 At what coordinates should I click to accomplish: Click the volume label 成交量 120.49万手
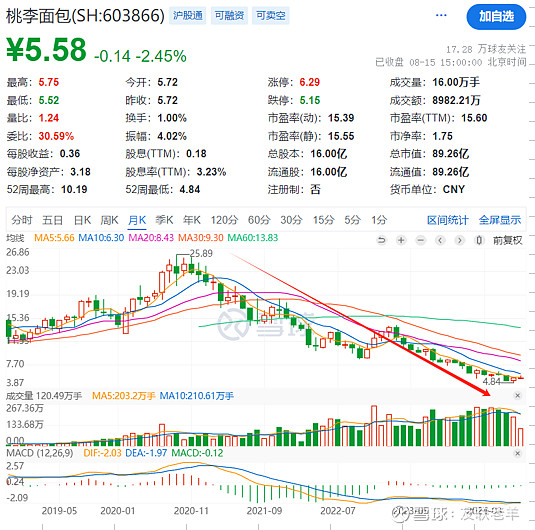point(44,396)
